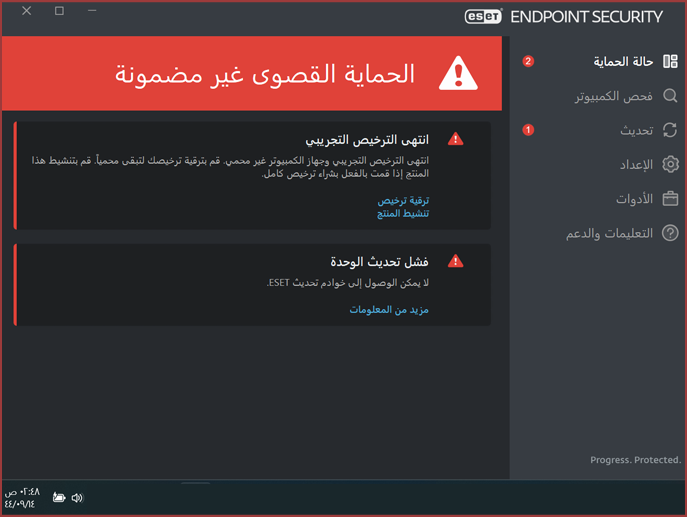Screen dimensions: 687x517
Task: Click warning icon beside فشل تحديث الوحدة
Action: [456, 261]
